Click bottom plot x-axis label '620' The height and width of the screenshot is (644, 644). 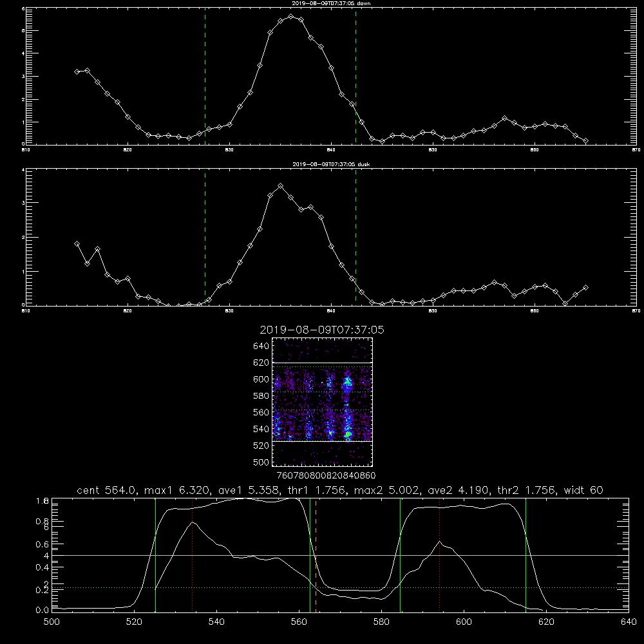point(546,622)
